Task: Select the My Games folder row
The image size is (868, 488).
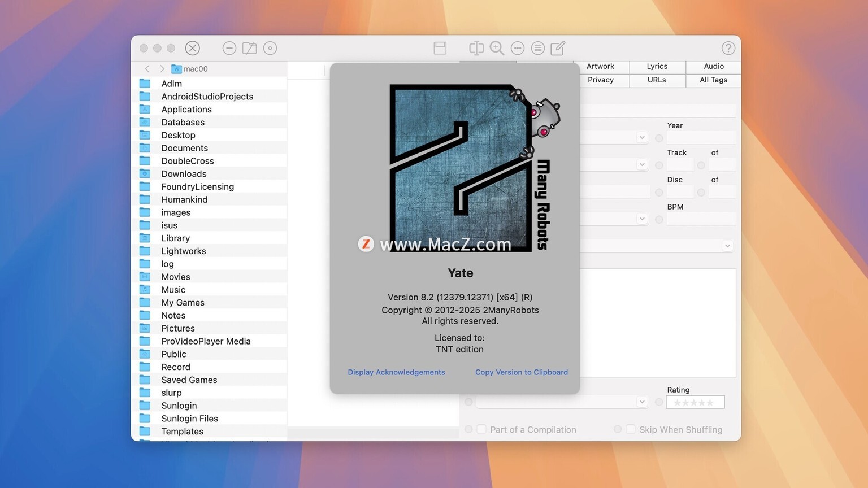Action: coord(209,303)
